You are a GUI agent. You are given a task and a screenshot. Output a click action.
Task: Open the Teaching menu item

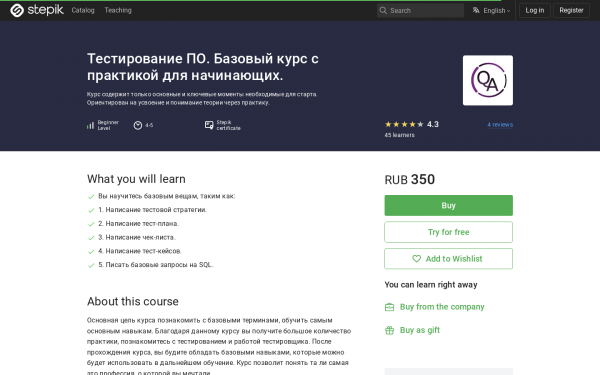click(x=118, y=10)
